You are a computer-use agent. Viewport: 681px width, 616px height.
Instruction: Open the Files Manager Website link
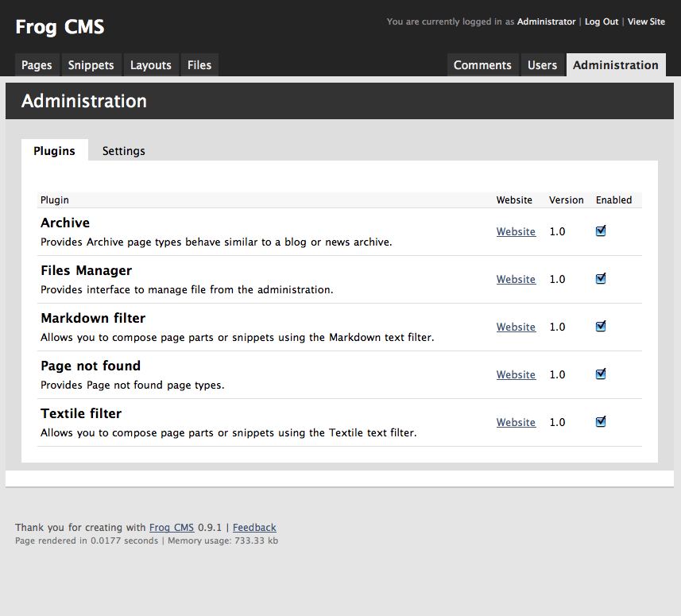(516, 279)
